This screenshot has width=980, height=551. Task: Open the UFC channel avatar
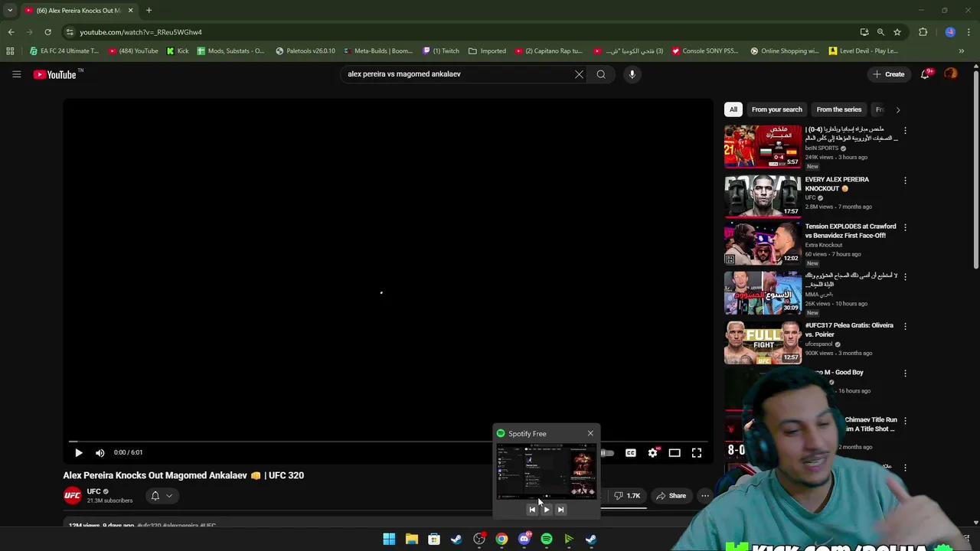(72, 495)
